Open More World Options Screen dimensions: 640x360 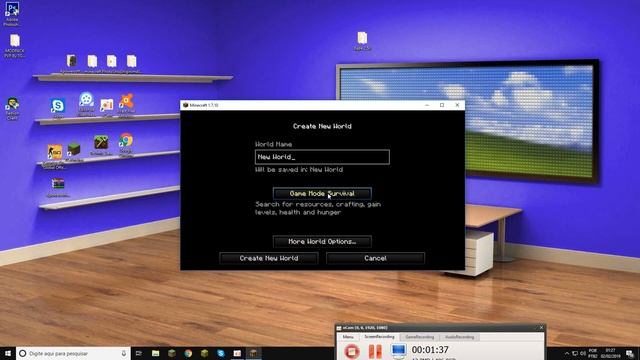coord(322,242)
